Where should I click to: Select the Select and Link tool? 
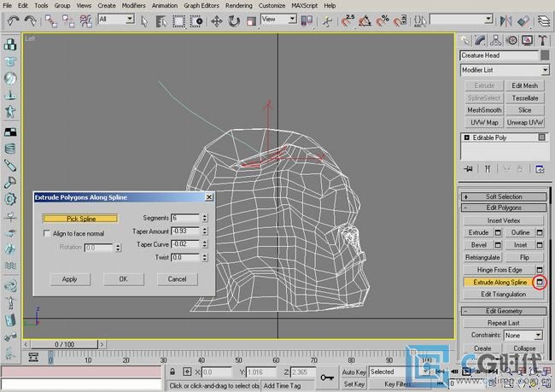(51, 21)
